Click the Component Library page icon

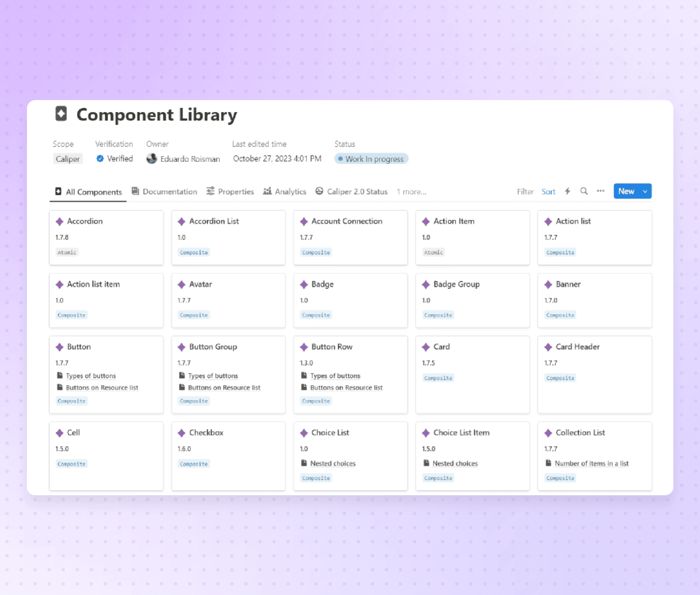coord(61,114)
